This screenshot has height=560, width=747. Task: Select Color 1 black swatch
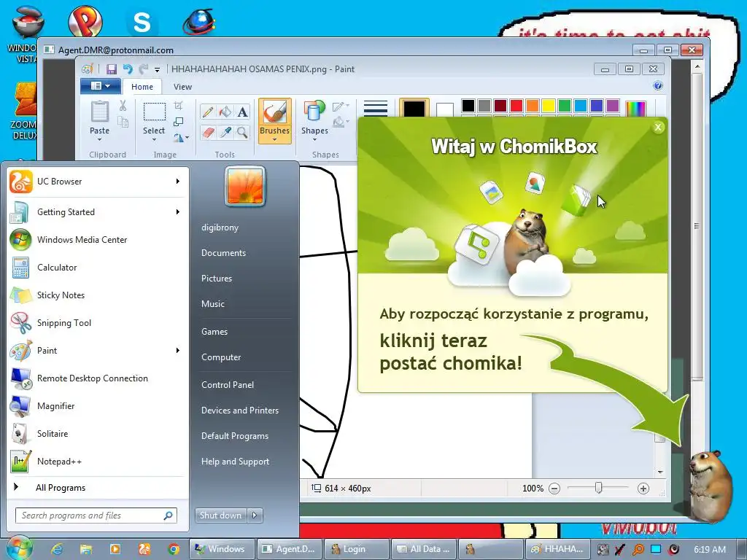(x=414, y=109)
